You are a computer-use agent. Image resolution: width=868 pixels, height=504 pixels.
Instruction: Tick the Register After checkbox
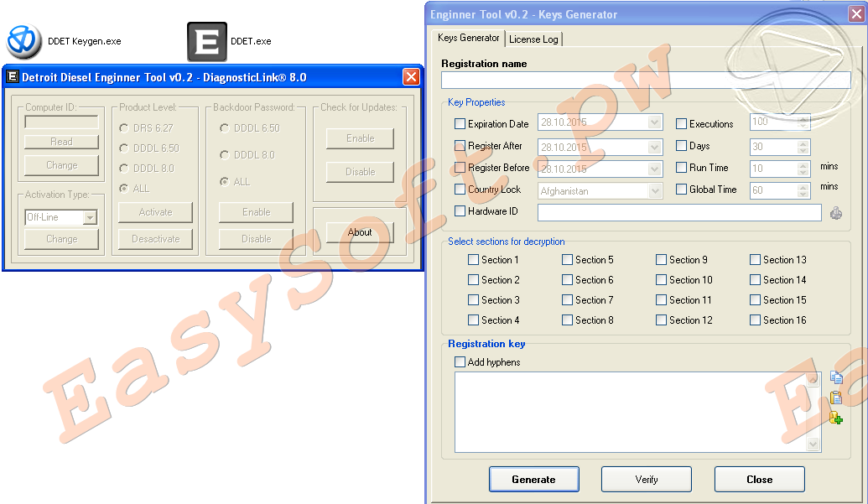(460, 146)
